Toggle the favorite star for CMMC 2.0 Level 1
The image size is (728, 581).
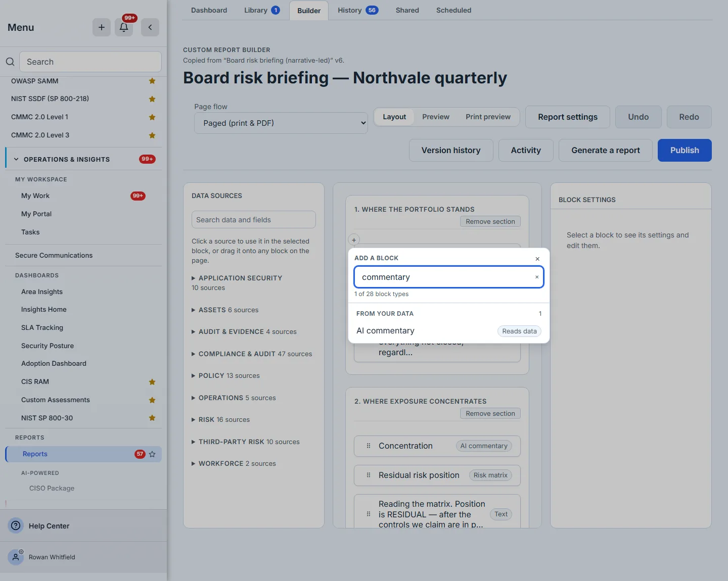pos(152,117)
